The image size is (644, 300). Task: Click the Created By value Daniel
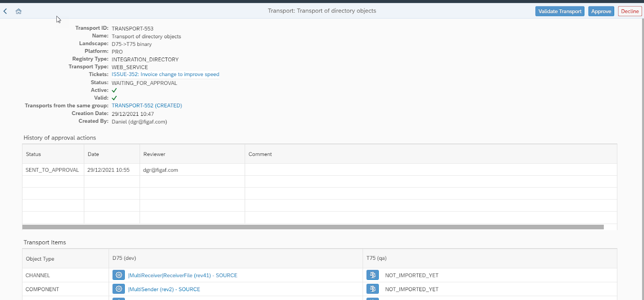click(x=139, y=122)
